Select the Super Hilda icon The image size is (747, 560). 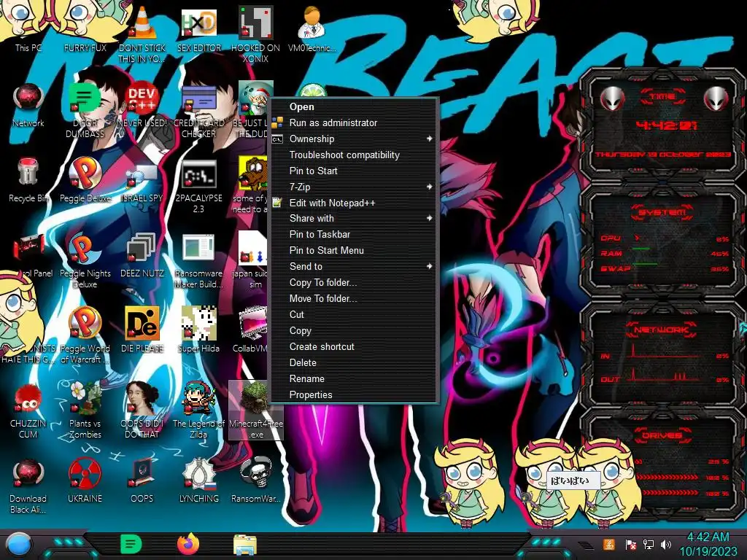(198, 330)
